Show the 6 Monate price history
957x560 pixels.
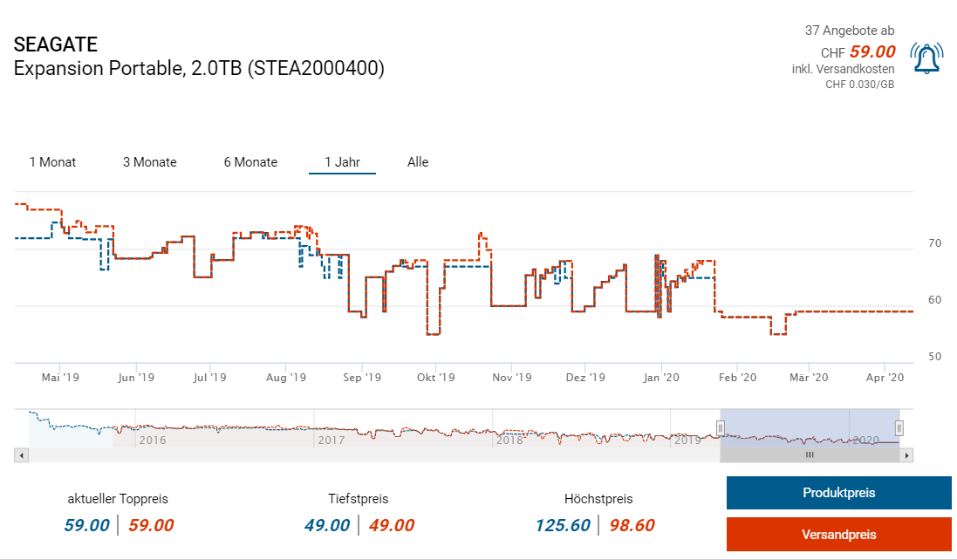[250, 162]
